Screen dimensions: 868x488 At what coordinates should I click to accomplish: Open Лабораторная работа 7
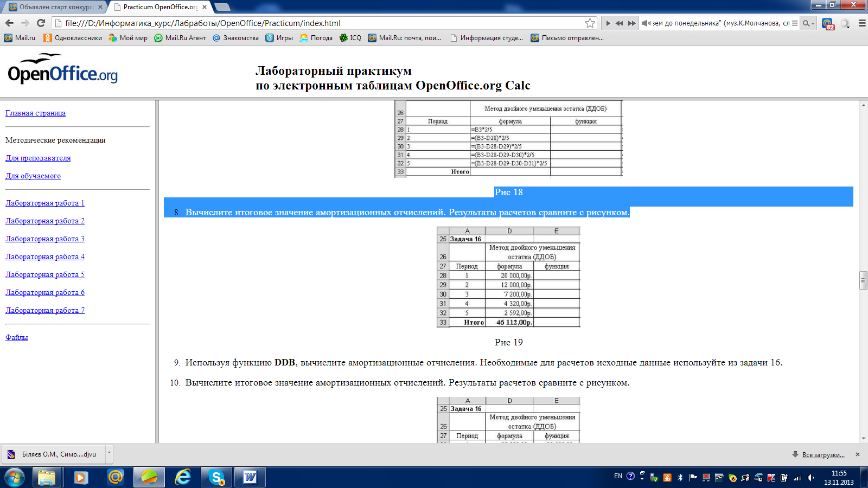[x=45, y=310]
